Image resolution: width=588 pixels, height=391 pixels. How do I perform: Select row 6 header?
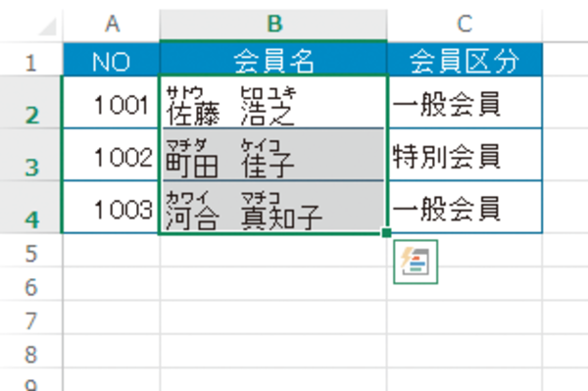click(x=31, y=284)
